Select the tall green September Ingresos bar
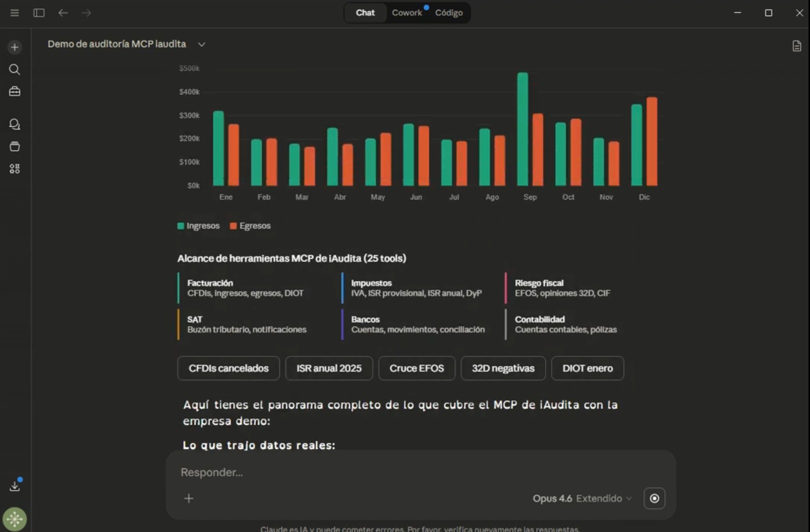This screenshot has height=532, width=810. tap(522, 129)
